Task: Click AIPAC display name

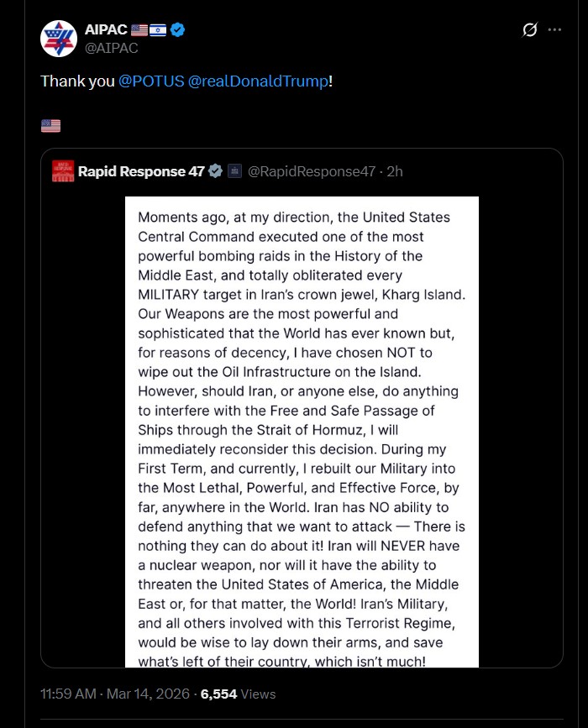Action: point(106,29)
